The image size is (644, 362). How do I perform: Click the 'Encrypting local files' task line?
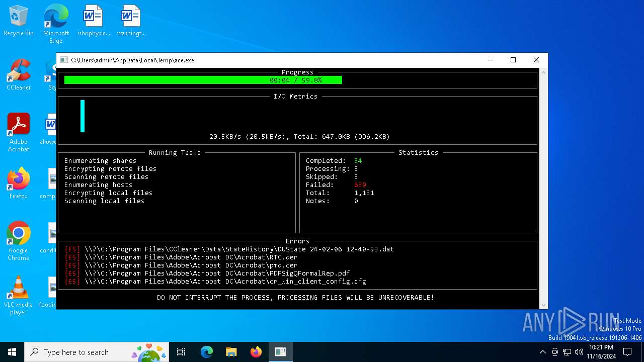(x=108, y=193)
